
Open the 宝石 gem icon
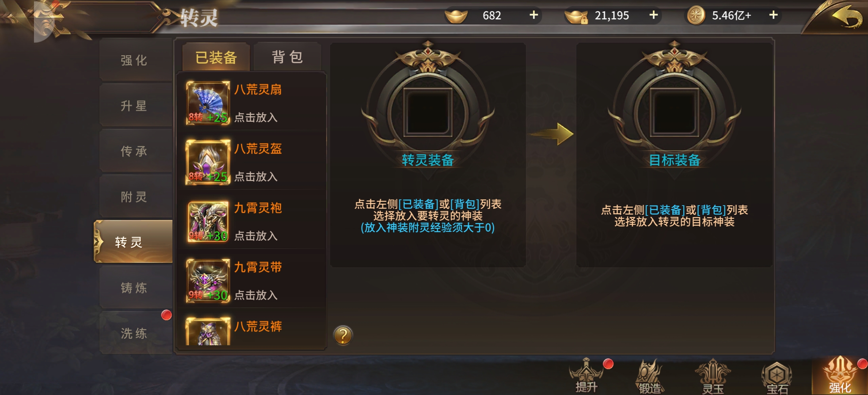(777, 377)
